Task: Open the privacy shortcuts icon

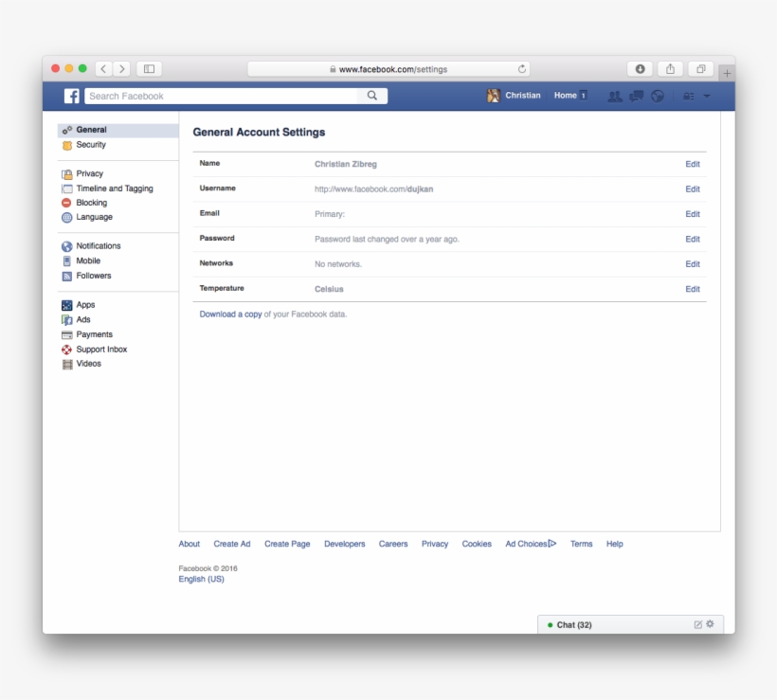Action: pos(688,96)
